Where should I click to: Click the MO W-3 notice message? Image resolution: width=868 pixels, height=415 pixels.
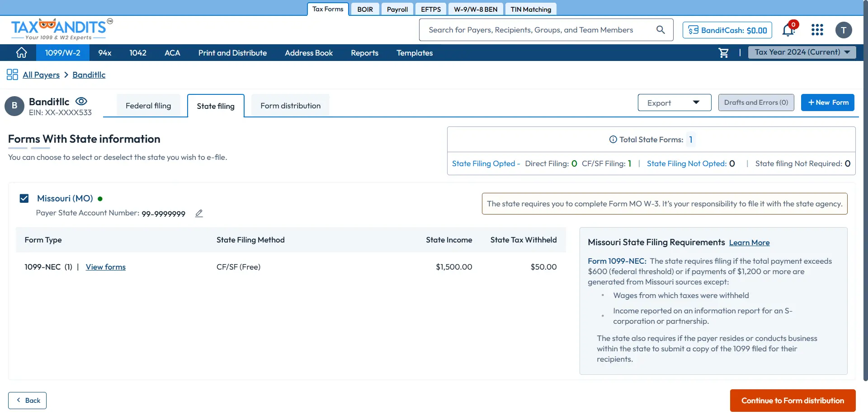pos(665,204)
